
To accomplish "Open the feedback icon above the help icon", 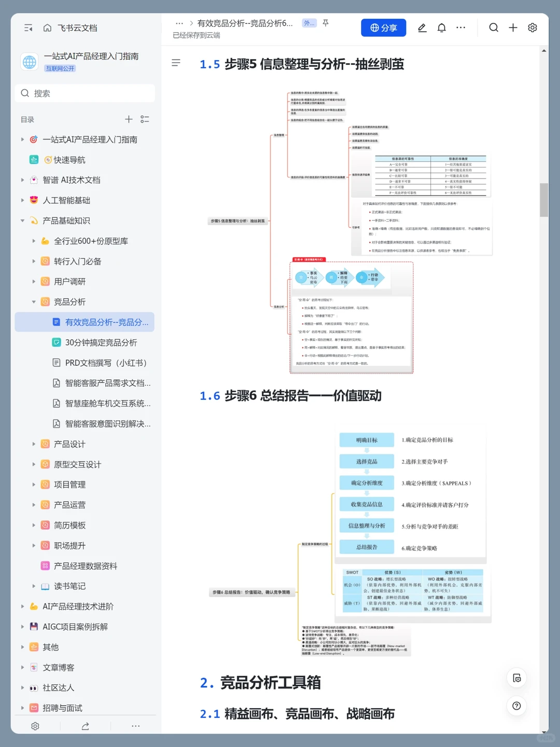I will coord(516,677).
